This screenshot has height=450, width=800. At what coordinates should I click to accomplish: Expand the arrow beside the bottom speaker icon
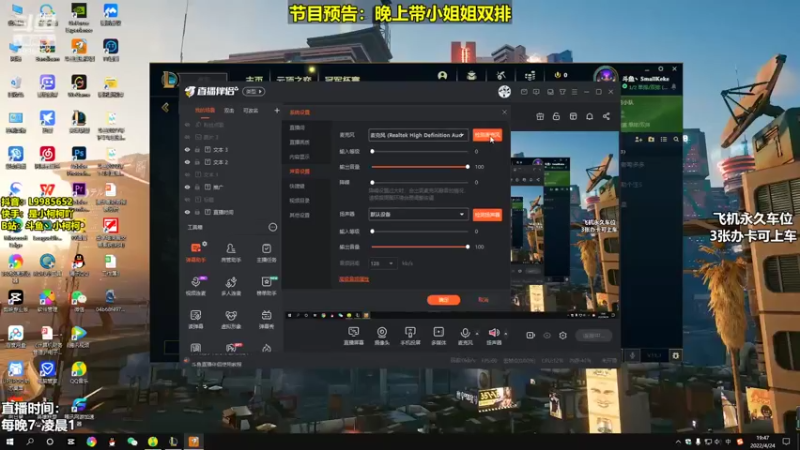[506, 334]
